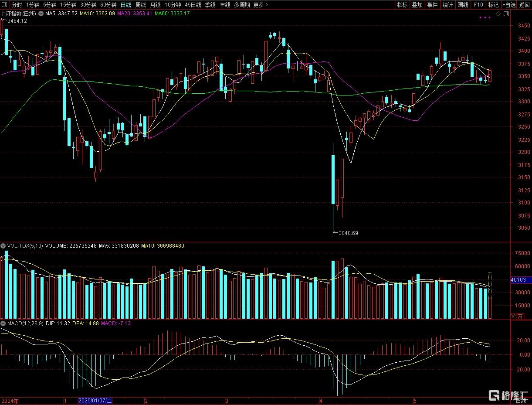
Task: Open the 事件 events button
Action: (432, 5)
